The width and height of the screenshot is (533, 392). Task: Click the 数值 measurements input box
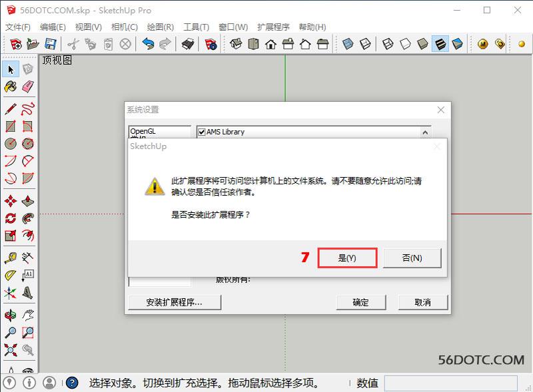pos(450,383)
